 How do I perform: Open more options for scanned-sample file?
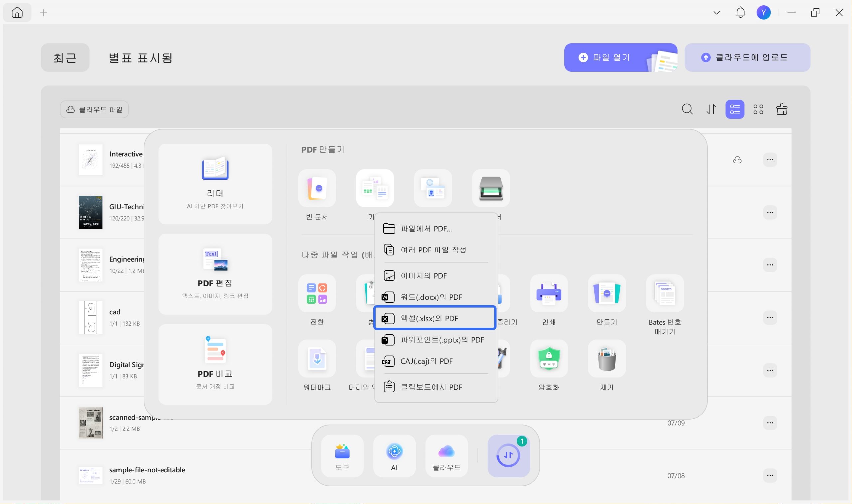[x=770, y=423]
